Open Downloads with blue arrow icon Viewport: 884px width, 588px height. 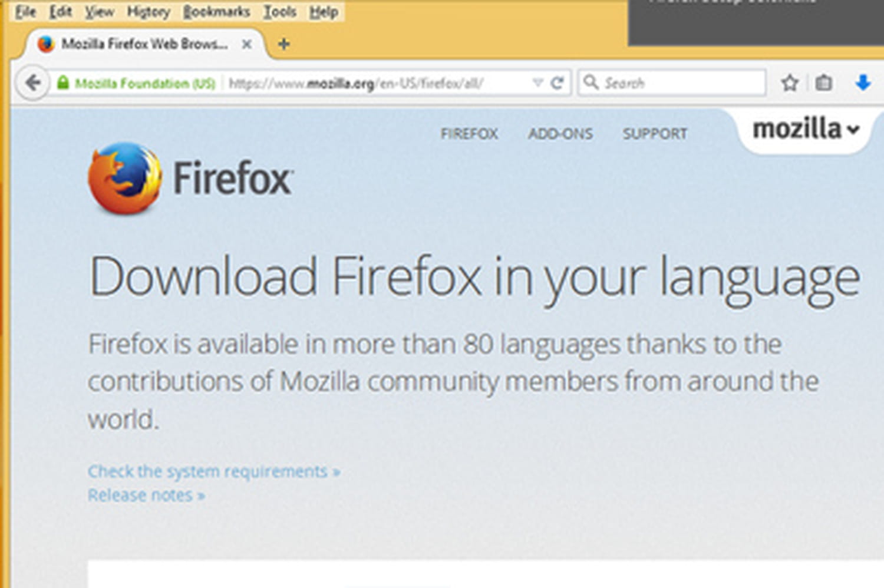863,83
